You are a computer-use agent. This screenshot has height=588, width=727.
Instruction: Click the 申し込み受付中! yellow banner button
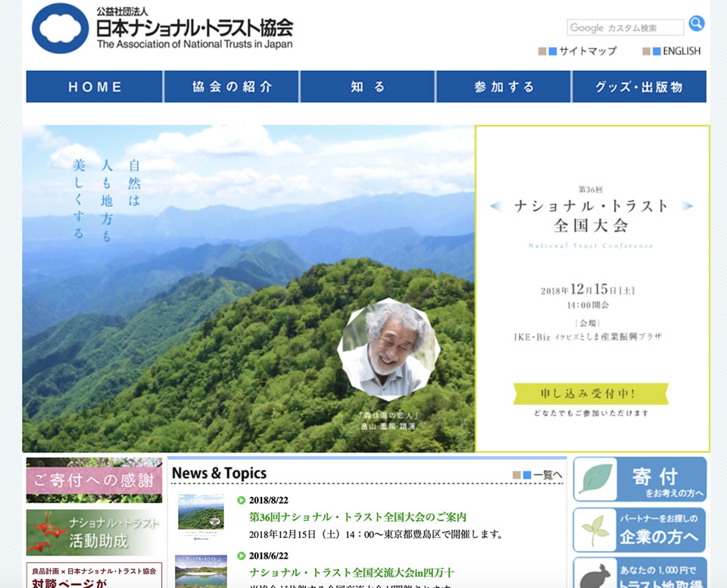pyautogui.click(x=591, y=394)
